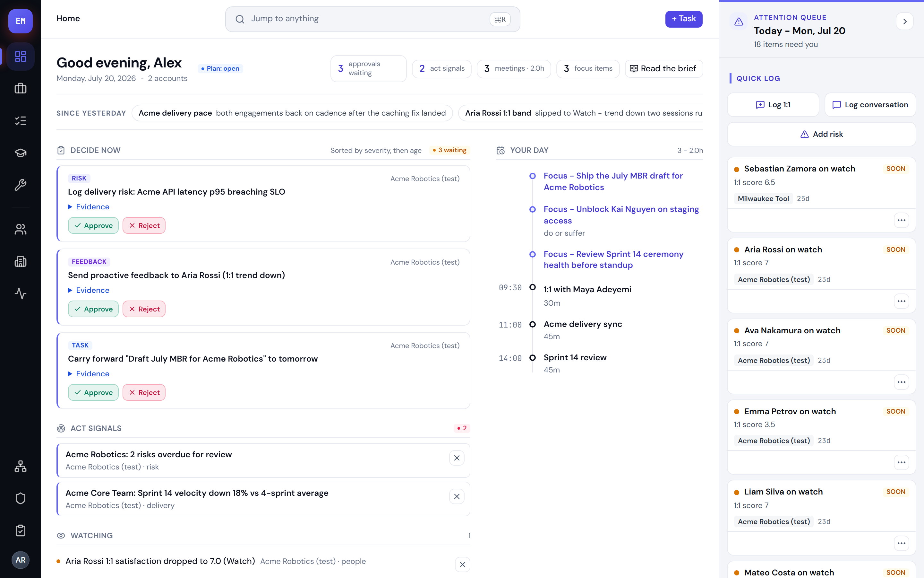This screenshot has height=578, width=924.
Task: Dismiss the Aria Rossi satisfaction watch item
Action: (x=462, y=565)
